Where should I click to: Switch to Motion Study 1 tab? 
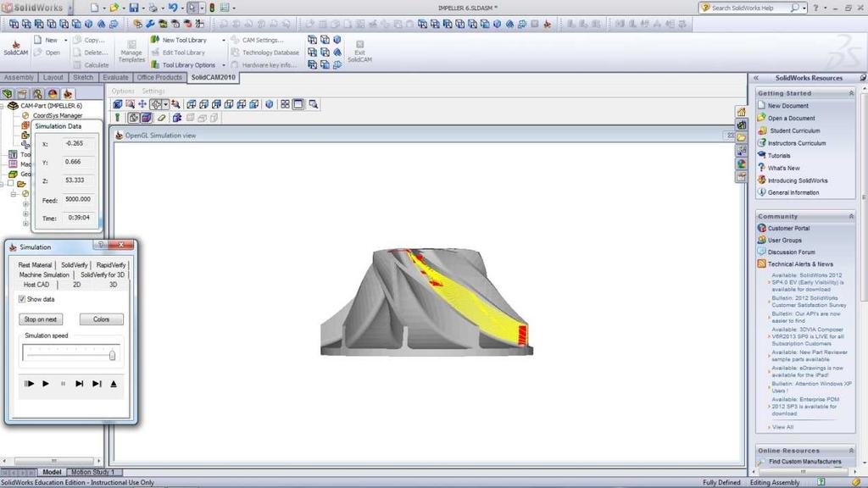tap(92, 472)
